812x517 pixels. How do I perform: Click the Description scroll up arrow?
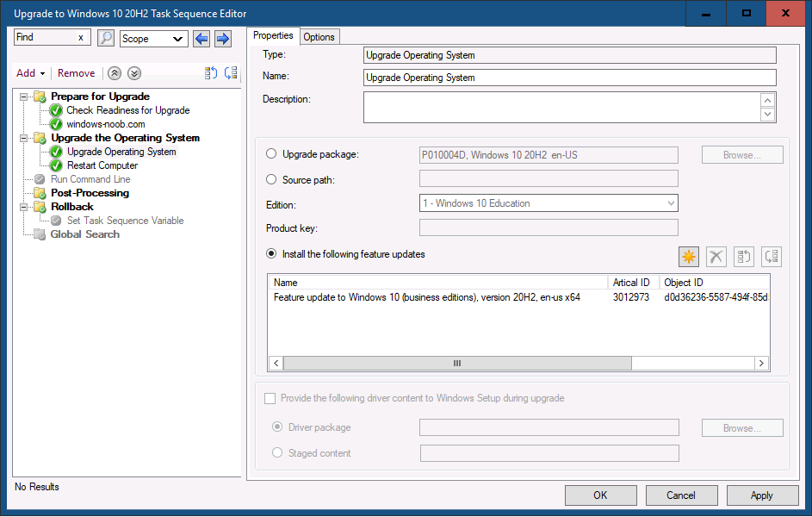[767, 100]
